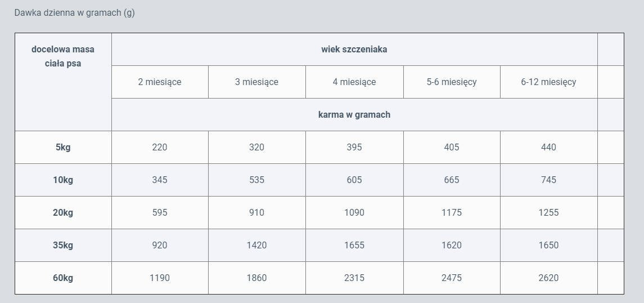
Task: Click the value 1090 cell
Action: [x=354, y=212]
